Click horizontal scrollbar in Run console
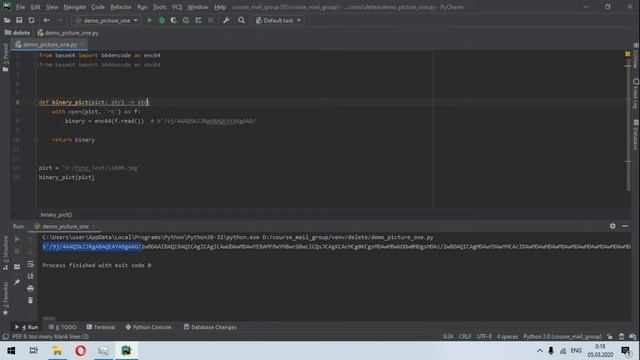 point(49,318)
